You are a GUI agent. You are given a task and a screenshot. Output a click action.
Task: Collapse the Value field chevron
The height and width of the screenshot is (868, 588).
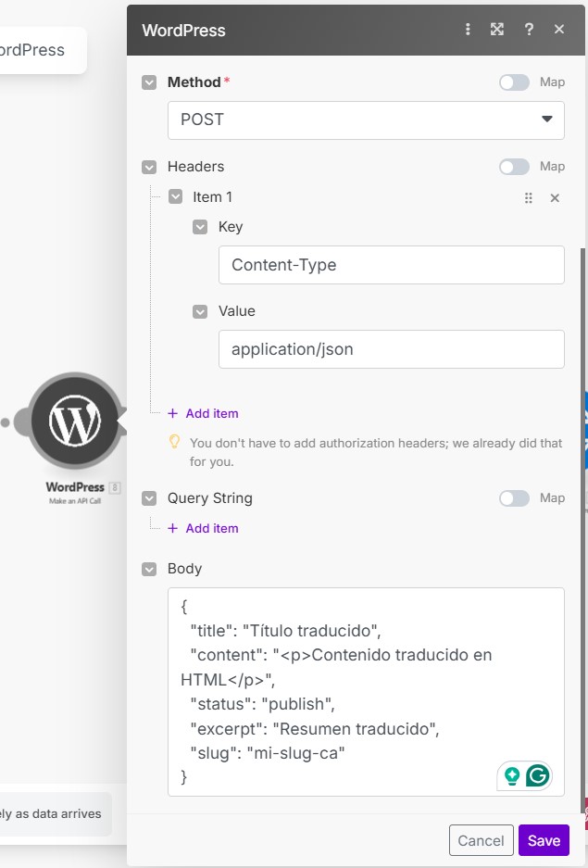point(200,311)
